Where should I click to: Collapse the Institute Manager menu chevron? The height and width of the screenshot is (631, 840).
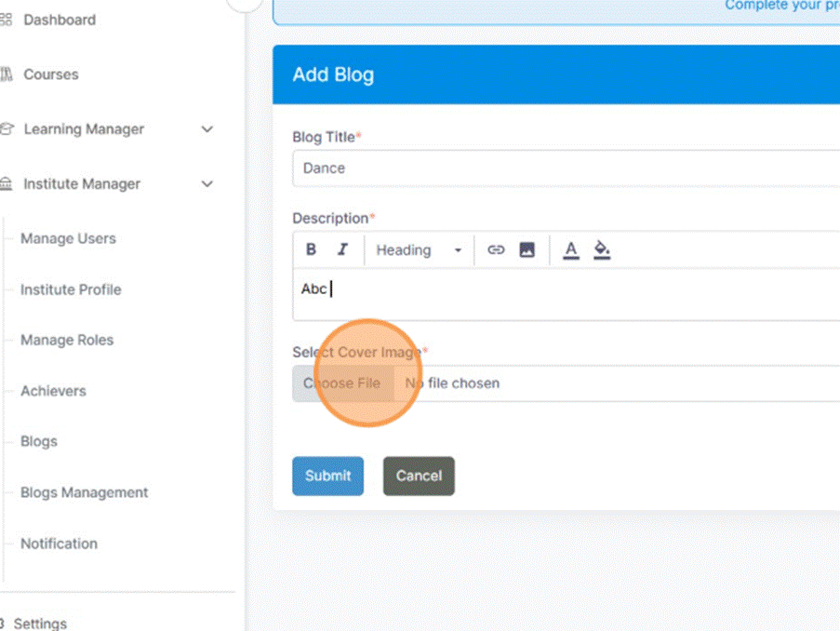[x=207, y=184]
